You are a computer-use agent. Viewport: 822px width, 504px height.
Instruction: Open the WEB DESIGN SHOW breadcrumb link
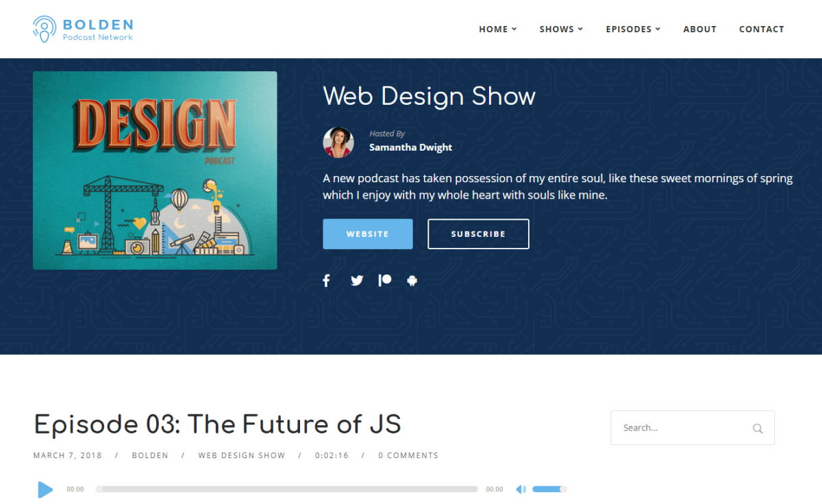click(242, 455)
